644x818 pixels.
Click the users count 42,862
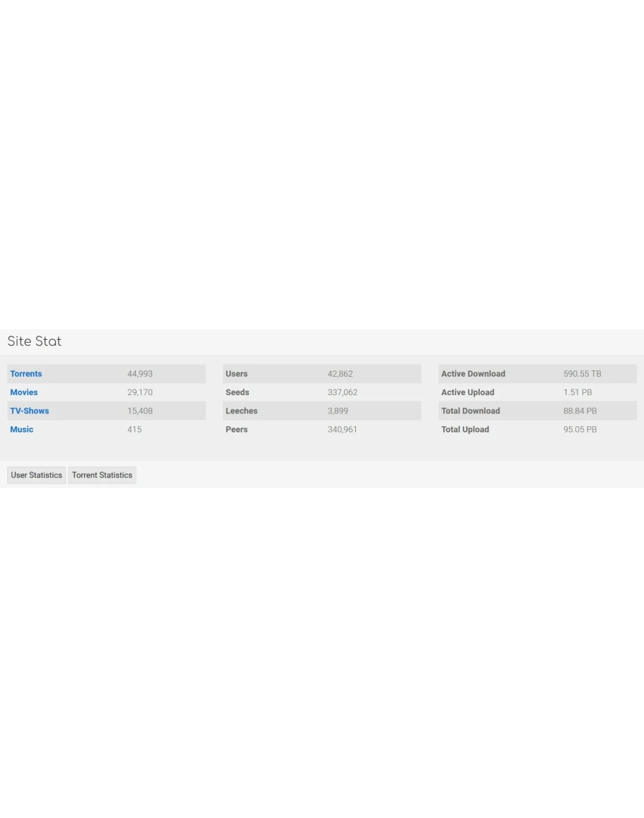pos(340,374)
